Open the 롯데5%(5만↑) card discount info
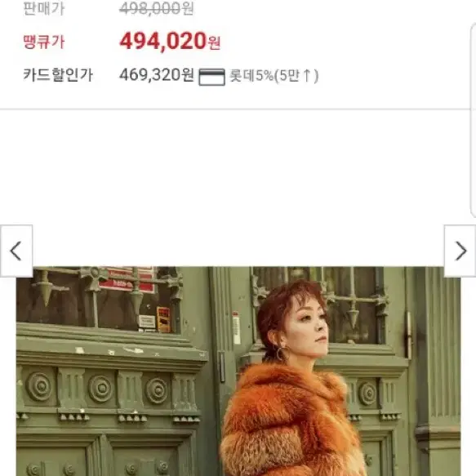476x476 pixels. [274, 76]
